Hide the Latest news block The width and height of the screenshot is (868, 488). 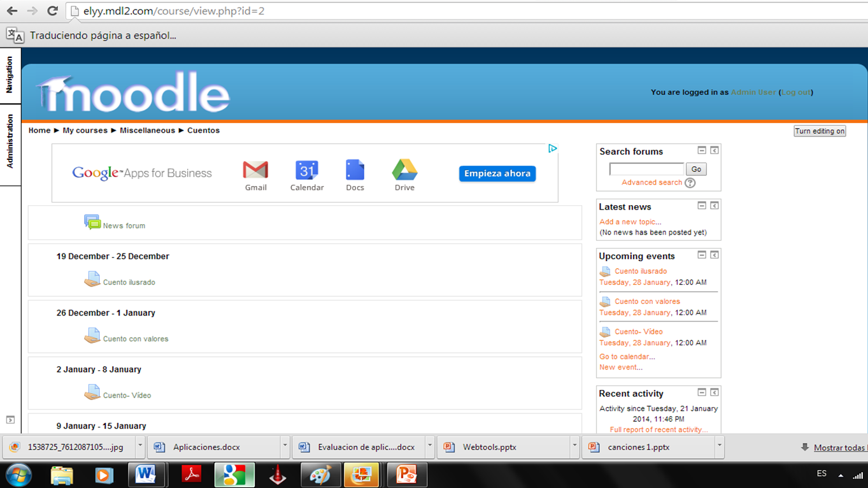702,206
